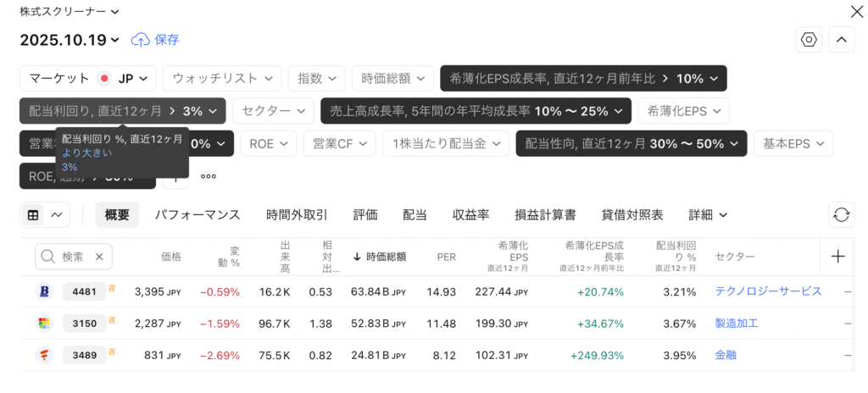Click the logo icon for ticker 4481
868x393 pixels.
click(x=44, y=292)
